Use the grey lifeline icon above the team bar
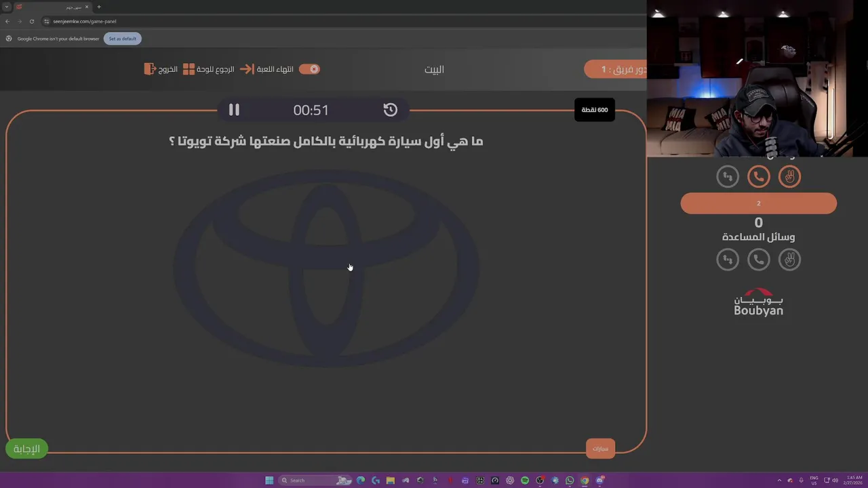Screen dimensions: 868x488 click(x=728, y=177)
